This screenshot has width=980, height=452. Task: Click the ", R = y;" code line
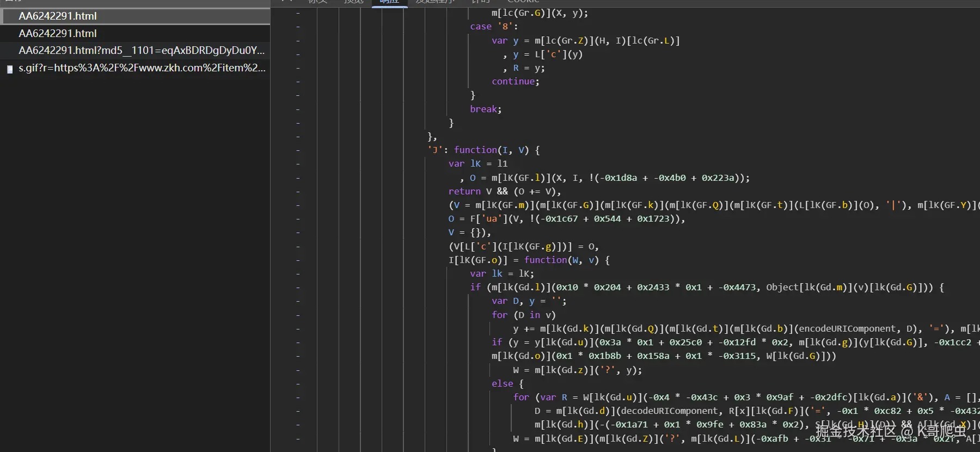523,68
